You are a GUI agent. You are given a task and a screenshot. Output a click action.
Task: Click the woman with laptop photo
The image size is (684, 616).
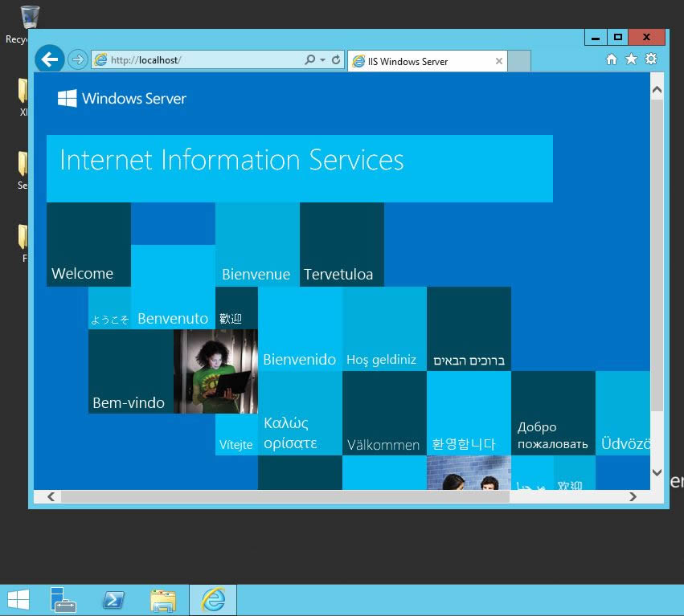click(215, 371)
